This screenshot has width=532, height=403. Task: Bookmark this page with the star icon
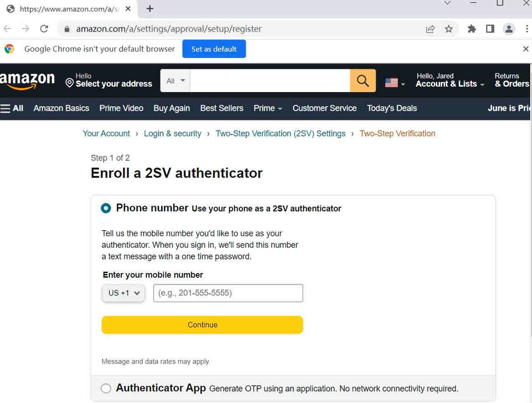449,29
